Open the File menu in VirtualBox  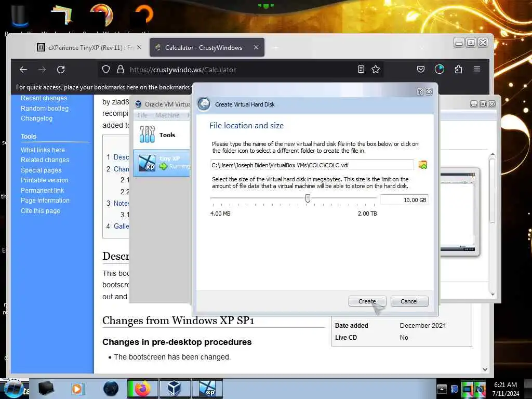coord(142,115)
